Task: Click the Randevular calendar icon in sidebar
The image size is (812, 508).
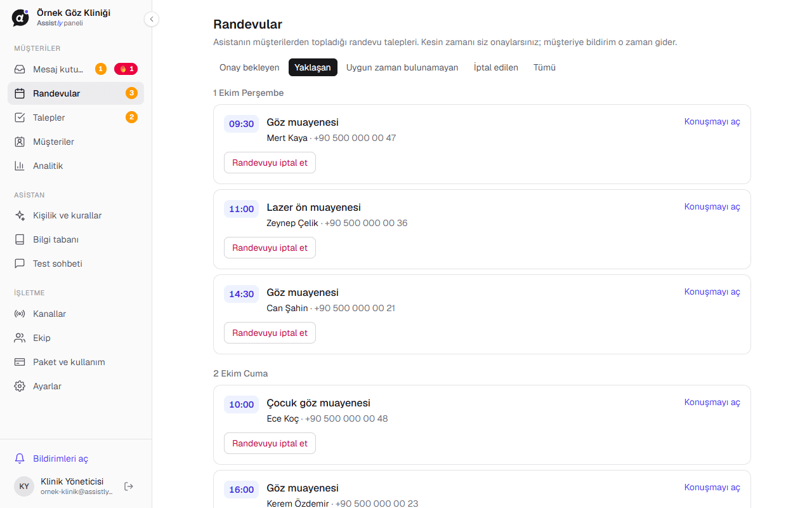Action: (x=20, y=93)
